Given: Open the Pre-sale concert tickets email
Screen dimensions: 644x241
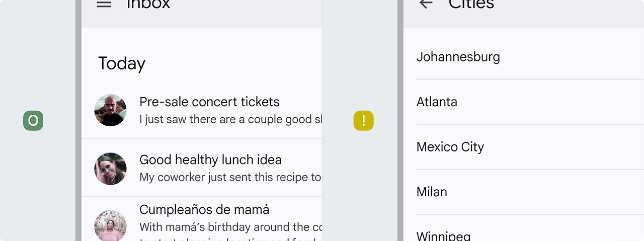Looking at the screenshot, I should (202, 110).
